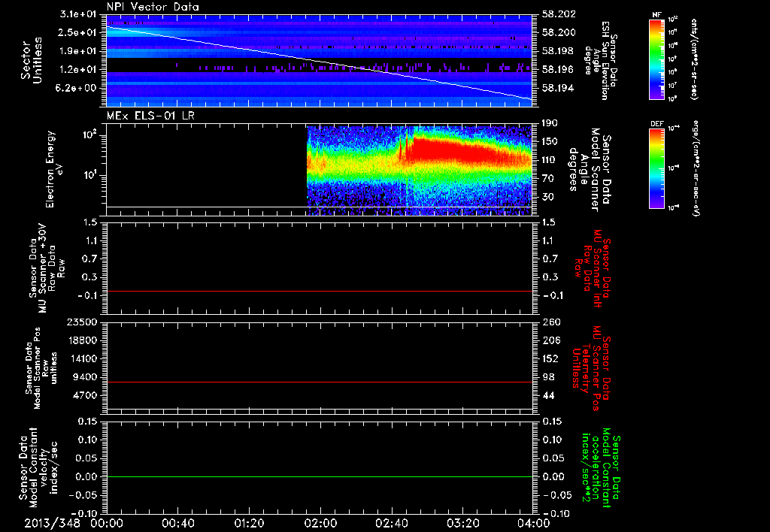Screen dimensions: 770x532
Task: Click the 00:40 time tick label
Action: tap(177, 523)
